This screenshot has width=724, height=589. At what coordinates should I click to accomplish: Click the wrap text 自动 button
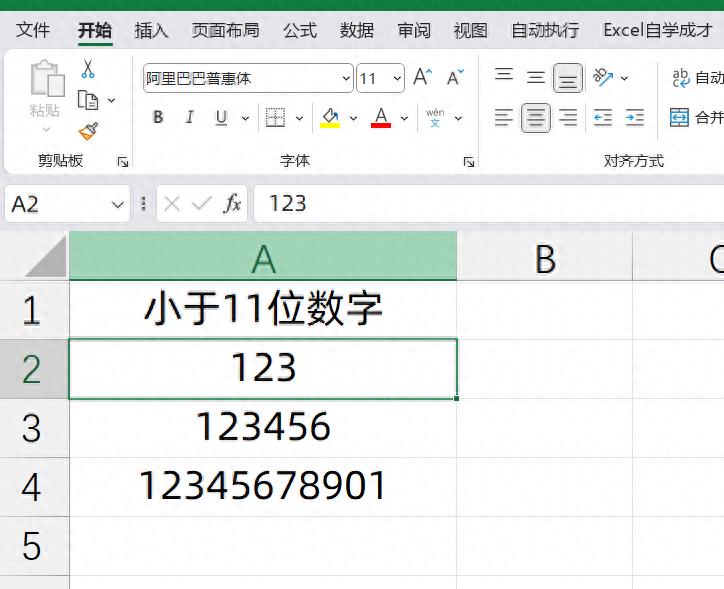click(697, 78)
